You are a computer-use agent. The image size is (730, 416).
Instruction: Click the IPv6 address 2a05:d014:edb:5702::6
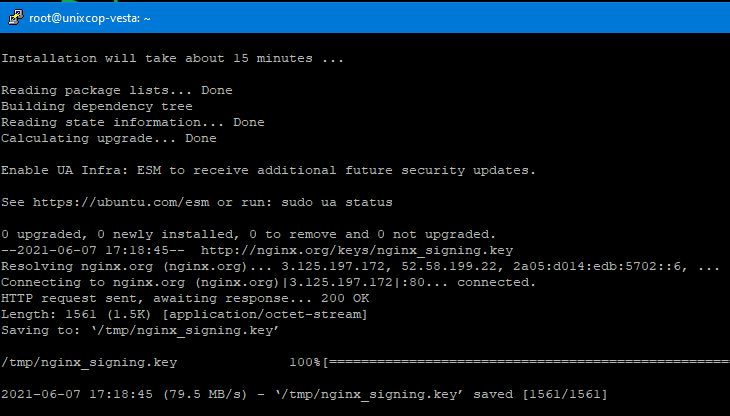pyautogui.click(x=600, y=267)
